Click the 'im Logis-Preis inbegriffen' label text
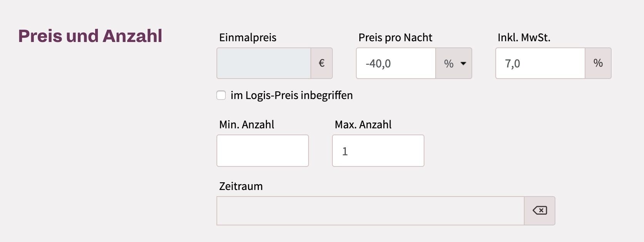Image resolution: width=644 pixels, height=242 pixels. [292, 95]
